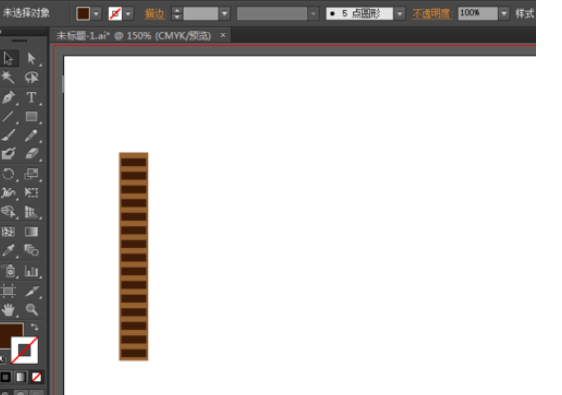
Task: Click the 样式 style label
Action: [x=525, y=14]
